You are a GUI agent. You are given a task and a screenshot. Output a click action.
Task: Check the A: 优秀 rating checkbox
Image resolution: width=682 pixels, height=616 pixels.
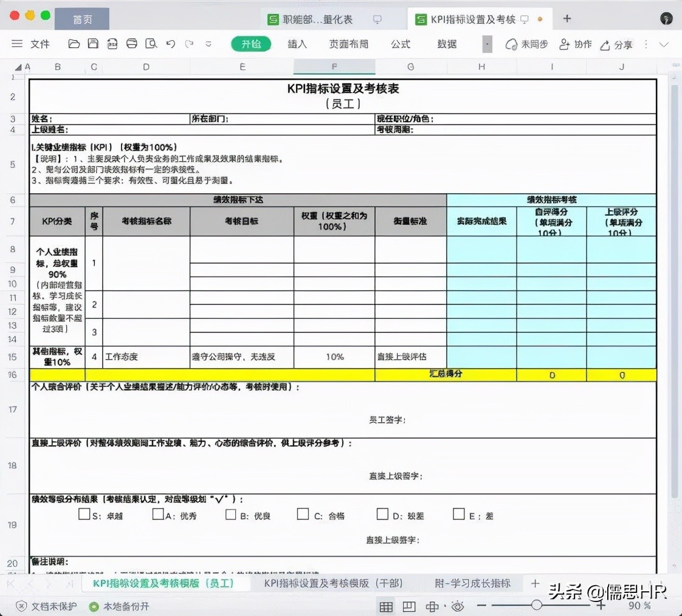click(157, 514)
